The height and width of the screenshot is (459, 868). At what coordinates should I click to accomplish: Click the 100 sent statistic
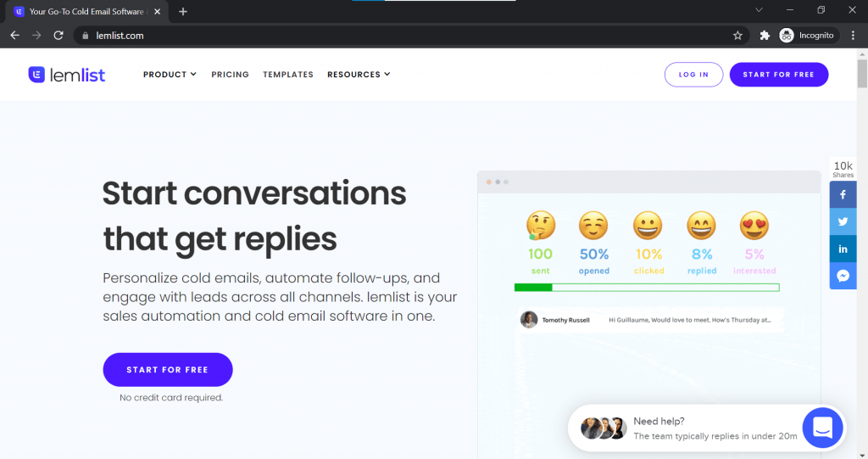pyautogui.click(x=540, y=261)
